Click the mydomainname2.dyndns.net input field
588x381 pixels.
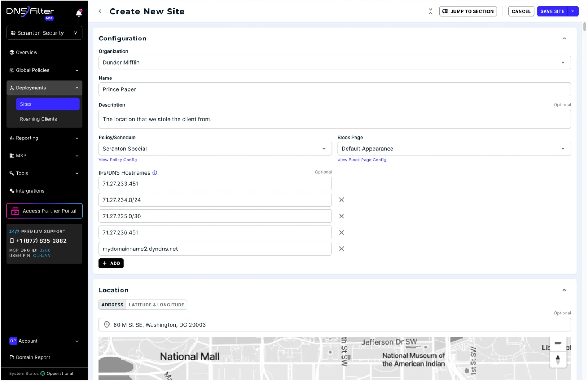(x=215, y=249)
